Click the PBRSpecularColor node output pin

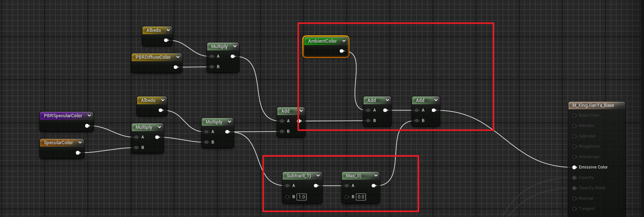click(x=87, y=126)
